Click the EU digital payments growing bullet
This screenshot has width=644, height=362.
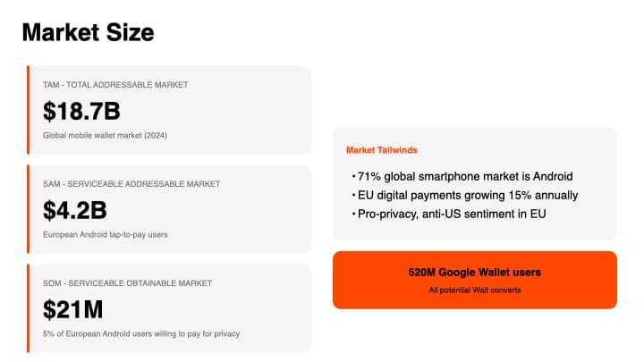[466, 195]
